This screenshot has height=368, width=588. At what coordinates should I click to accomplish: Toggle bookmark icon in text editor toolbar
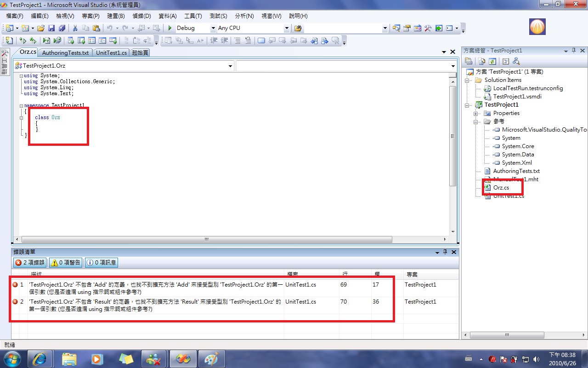click(261, 40)
